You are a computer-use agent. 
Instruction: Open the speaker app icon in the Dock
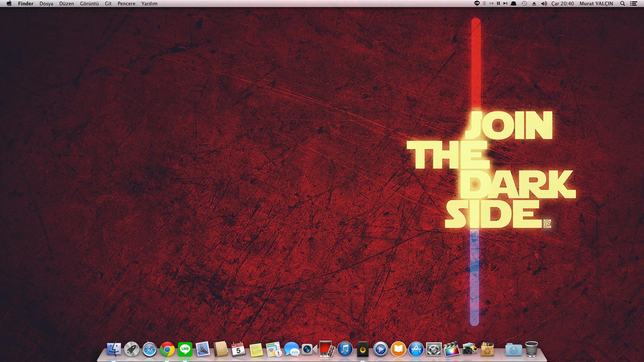(363, 349)
